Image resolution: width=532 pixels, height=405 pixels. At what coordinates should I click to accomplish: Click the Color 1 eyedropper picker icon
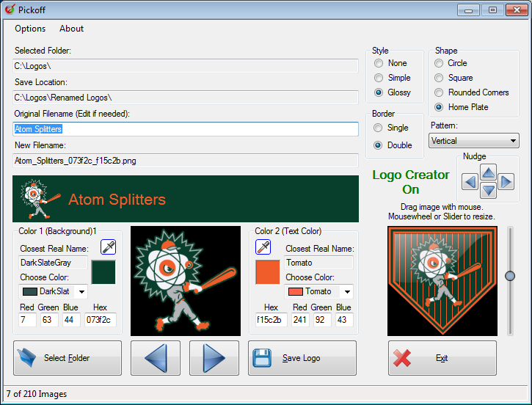(x=108, y=247)
